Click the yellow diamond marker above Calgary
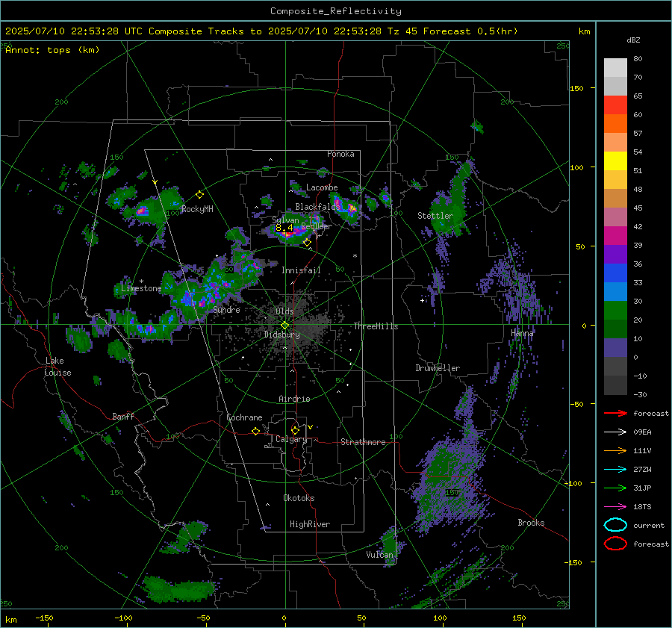Screen dimensions: 672x628 [x=295, y=430]
